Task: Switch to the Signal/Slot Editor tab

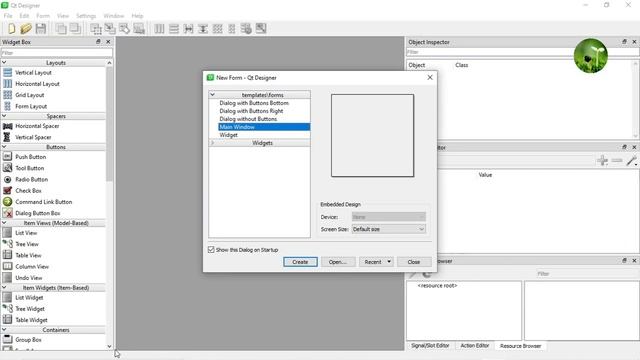Action: [430, 345]
